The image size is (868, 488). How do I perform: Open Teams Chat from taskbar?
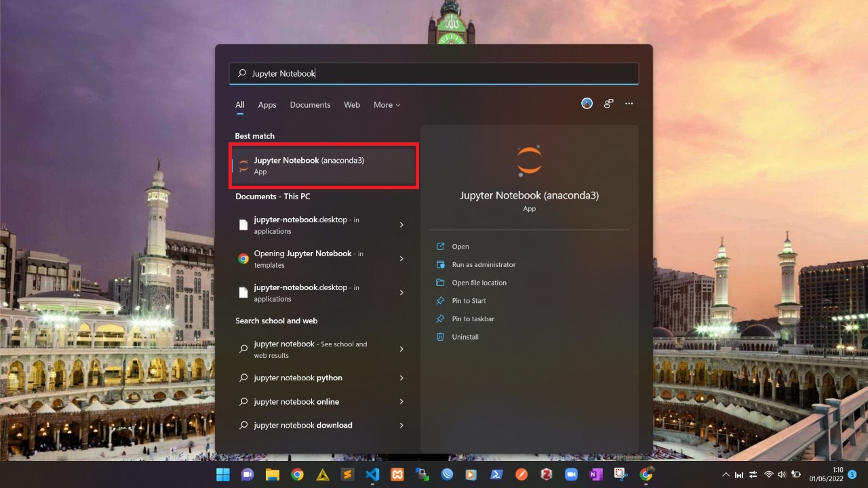(x=248, y=474)
